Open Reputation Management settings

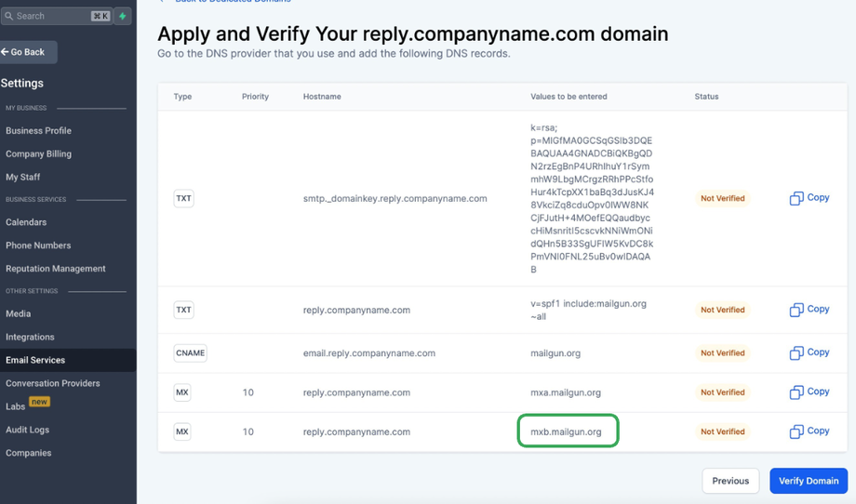56,269
